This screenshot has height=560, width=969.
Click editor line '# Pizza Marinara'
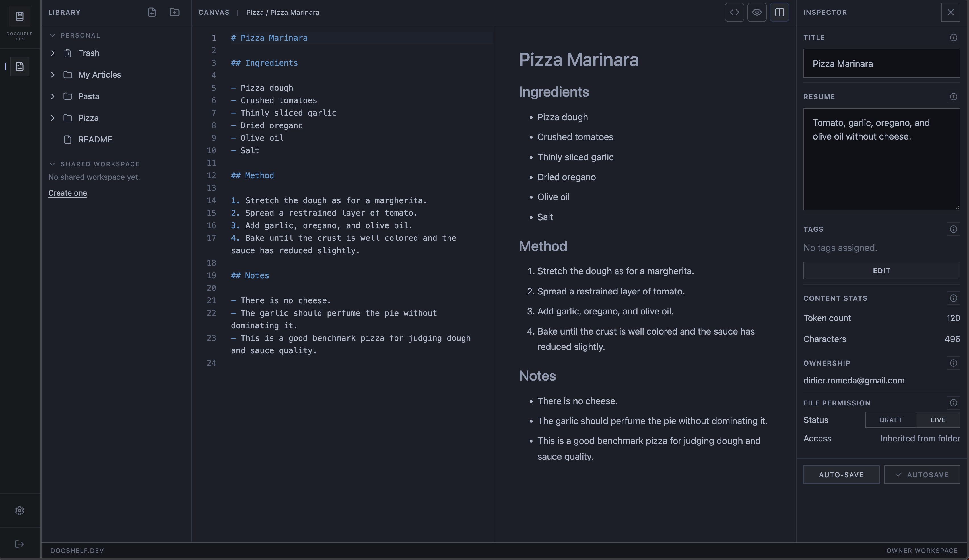point(269,38)
